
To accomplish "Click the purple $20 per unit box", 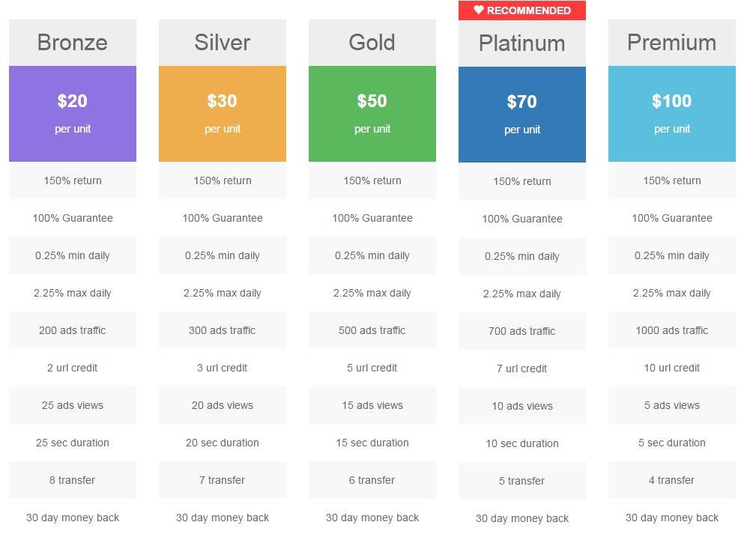I will [x=73, y=114].
